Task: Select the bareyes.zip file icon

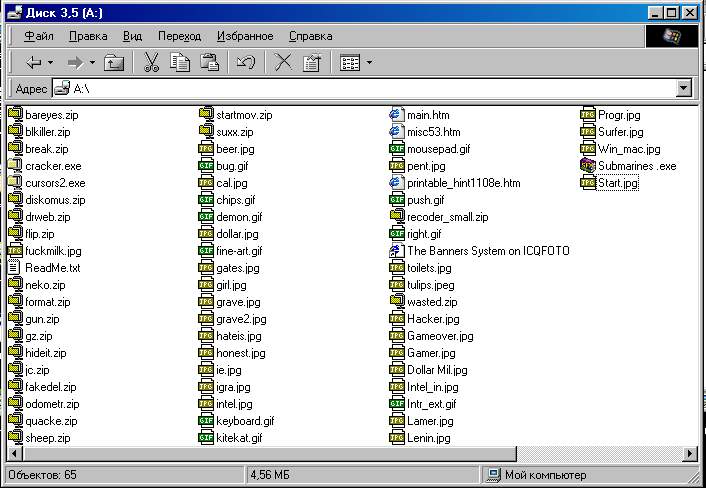Action: tap(15, 114)
